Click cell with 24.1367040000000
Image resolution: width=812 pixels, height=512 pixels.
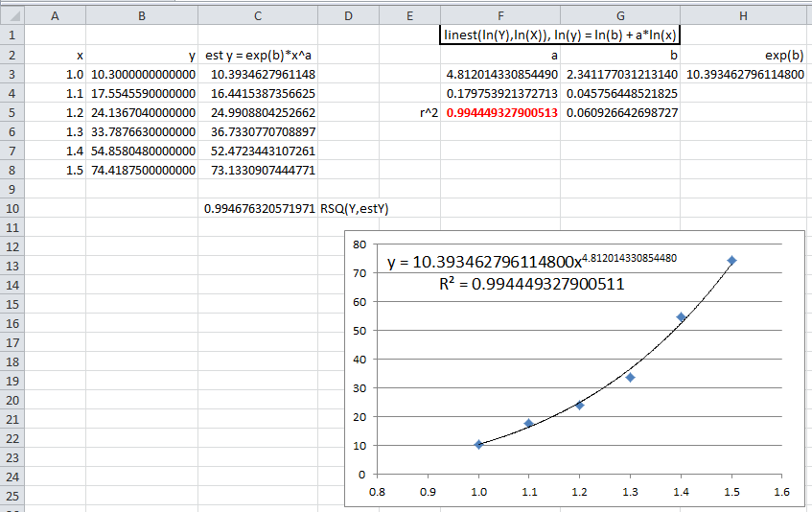coord(141,112)
